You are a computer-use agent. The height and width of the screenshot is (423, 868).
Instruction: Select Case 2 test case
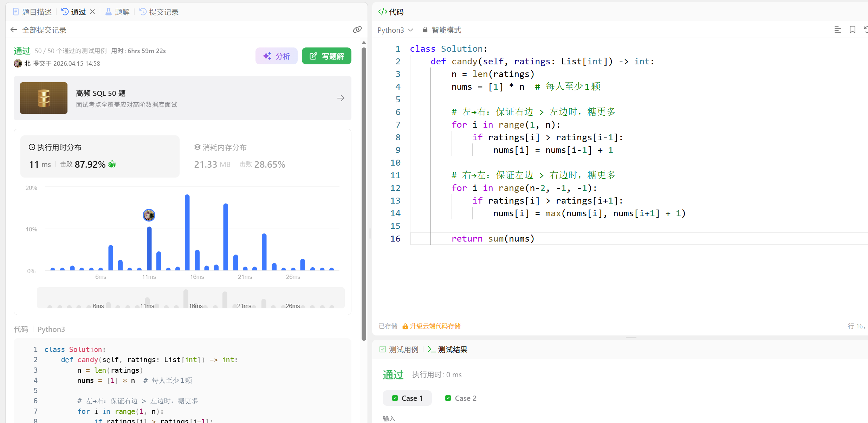click(x=461, y=398)
